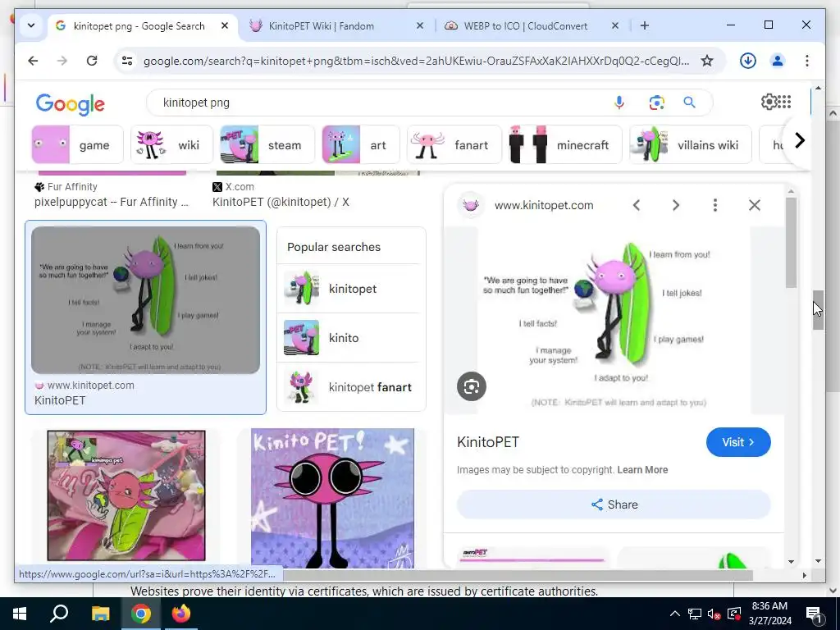Open the tab search dropdown arrow
Image resolution: width=840 pixels, height=630 pixels.
point(31,25)
